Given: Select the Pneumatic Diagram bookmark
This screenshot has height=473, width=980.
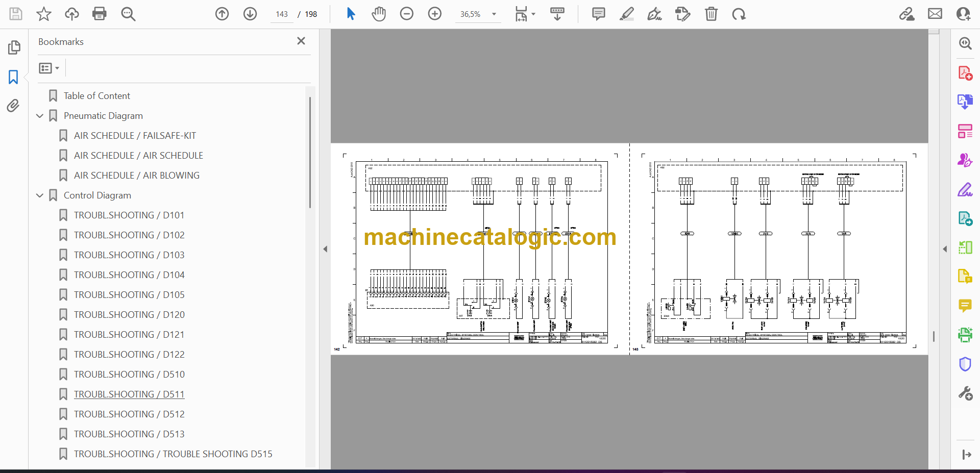Looking at the screenshot, I should pyautogui.click(x=103, y=116).
